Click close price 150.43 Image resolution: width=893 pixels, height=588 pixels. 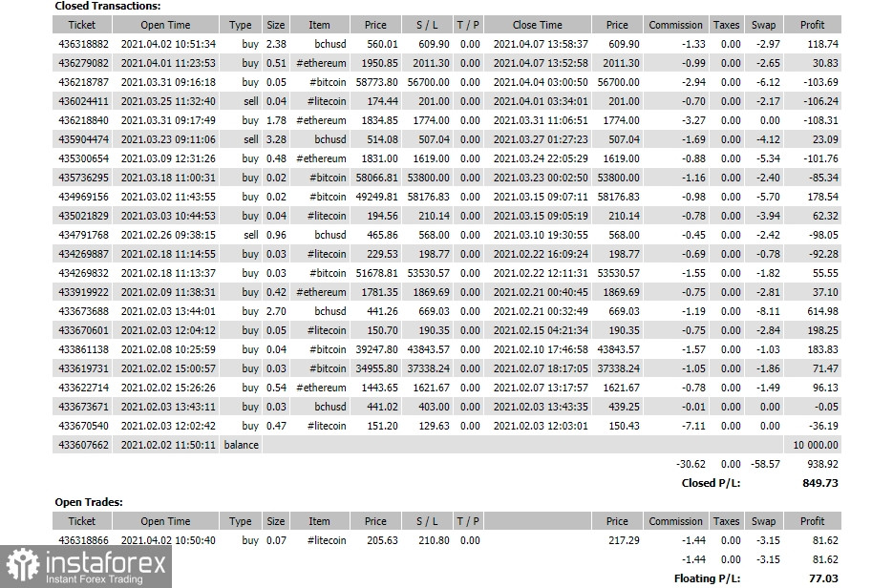coord(624,426)
